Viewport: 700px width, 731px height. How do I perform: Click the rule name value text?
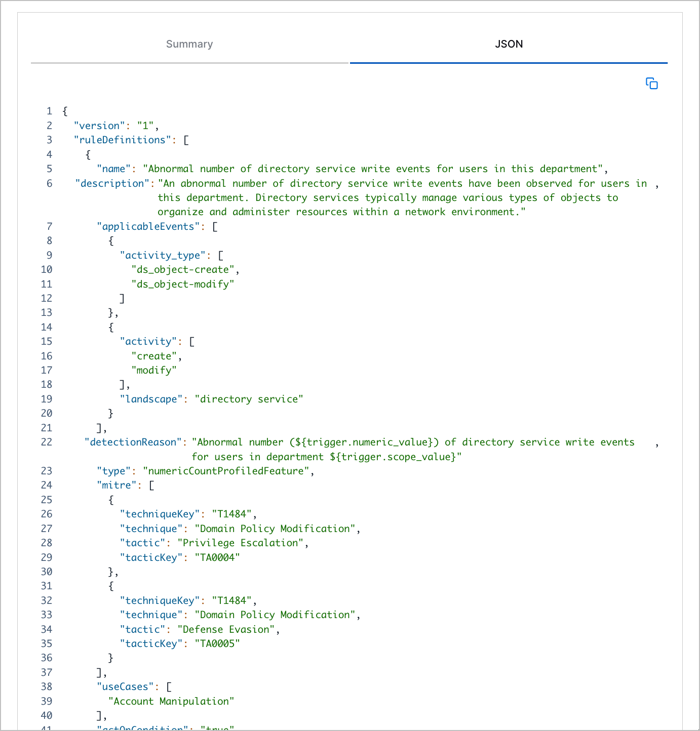pos(375,169)
